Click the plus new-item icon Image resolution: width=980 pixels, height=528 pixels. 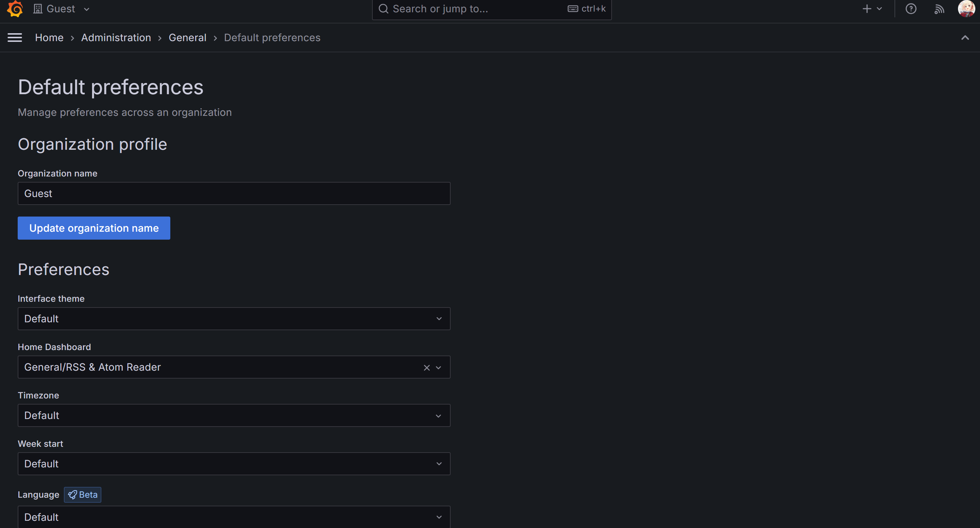click(x=867, y=9)
